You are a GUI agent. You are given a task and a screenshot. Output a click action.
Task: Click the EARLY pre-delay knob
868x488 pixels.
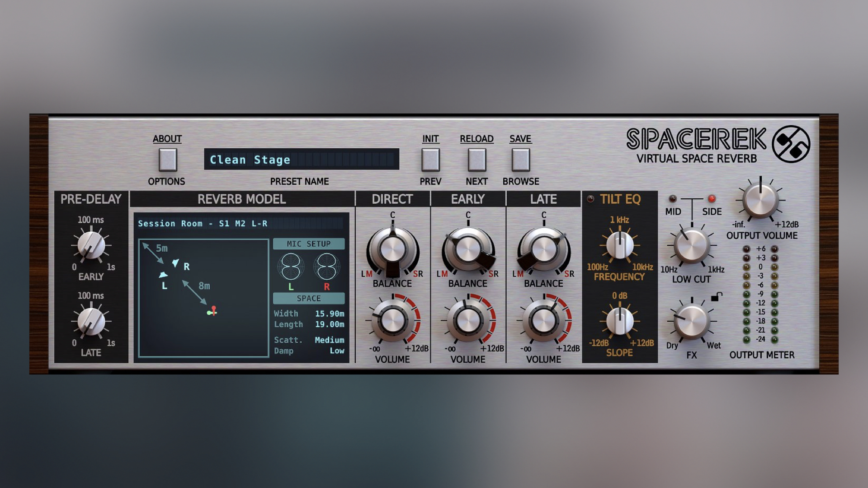pyautogui.click(x=91, y=245)
